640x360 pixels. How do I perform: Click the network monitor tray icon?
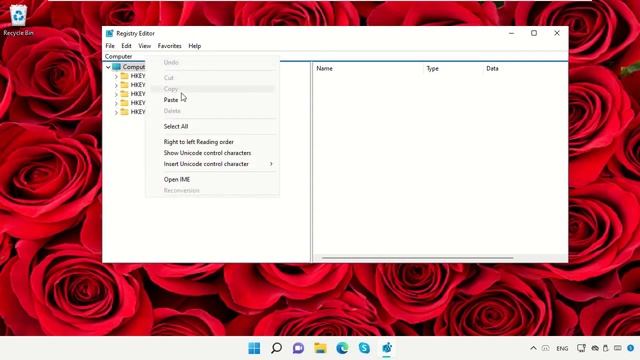point(581,348)
